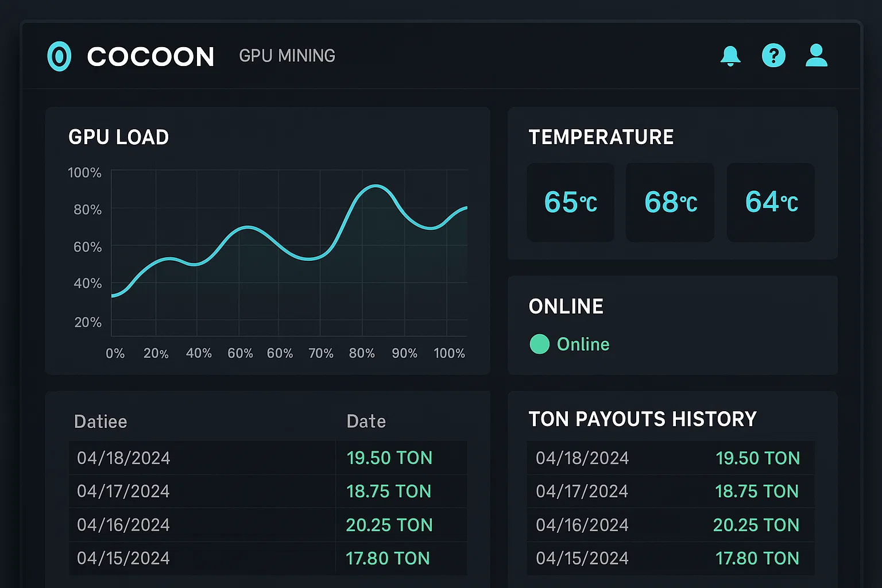Viewport: 882px width, 588px height.
Task: Select the GPU MINING header label
Action: [x=287, y=56]
